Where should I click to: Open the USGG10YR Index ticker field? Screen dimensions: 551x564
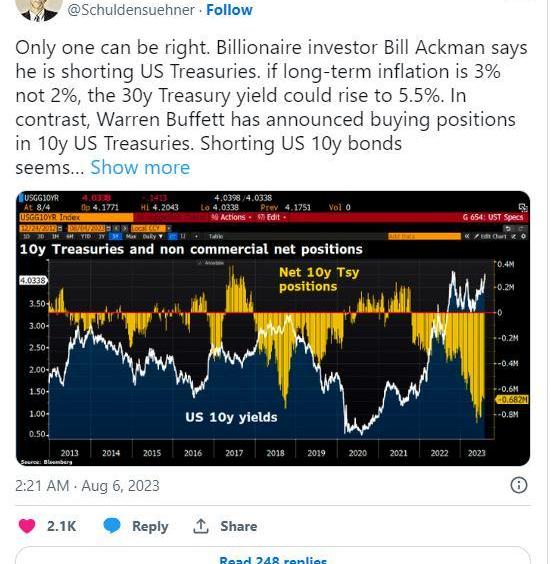coord(76,217)
